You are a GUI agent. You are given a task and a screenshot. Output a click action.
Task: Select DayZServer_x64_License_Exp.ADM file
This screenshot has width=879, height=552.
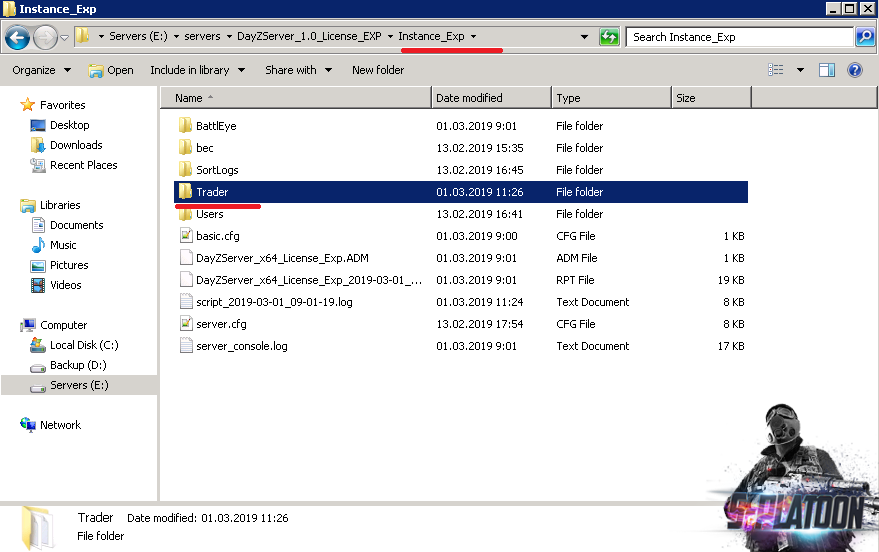coord(282,258)
